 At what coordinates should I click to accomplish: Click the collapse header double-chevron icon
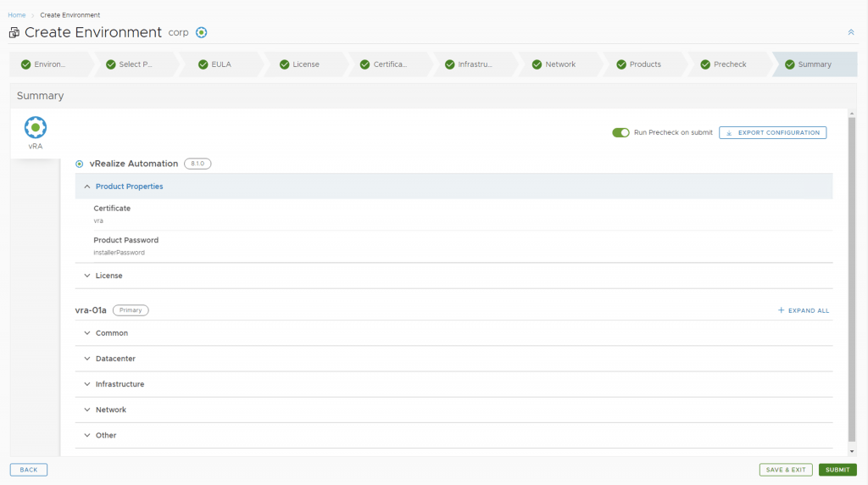pyautogui.click(x=851, y=32)
